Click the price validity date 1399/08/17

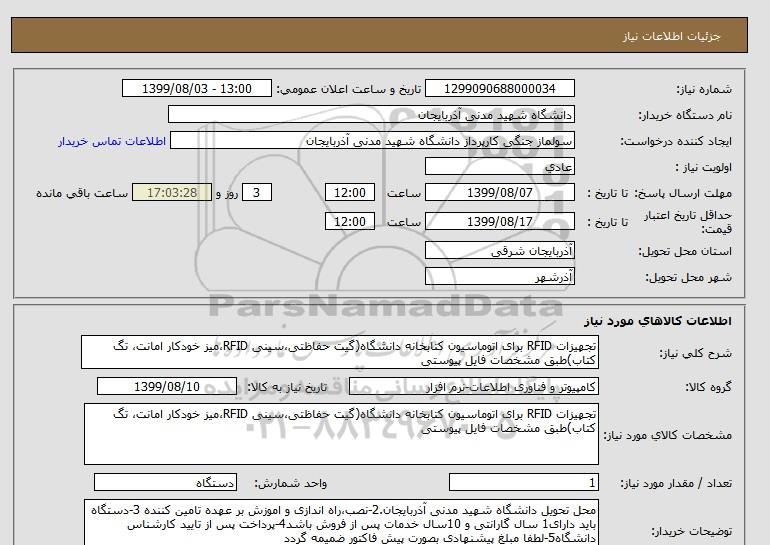point(499,221)
